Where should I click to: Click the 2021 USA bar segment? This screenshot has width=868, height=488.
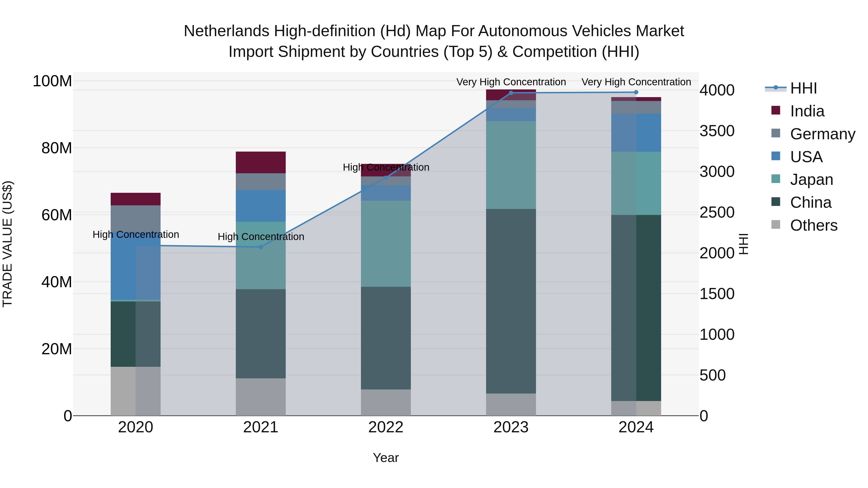[261, 206]
